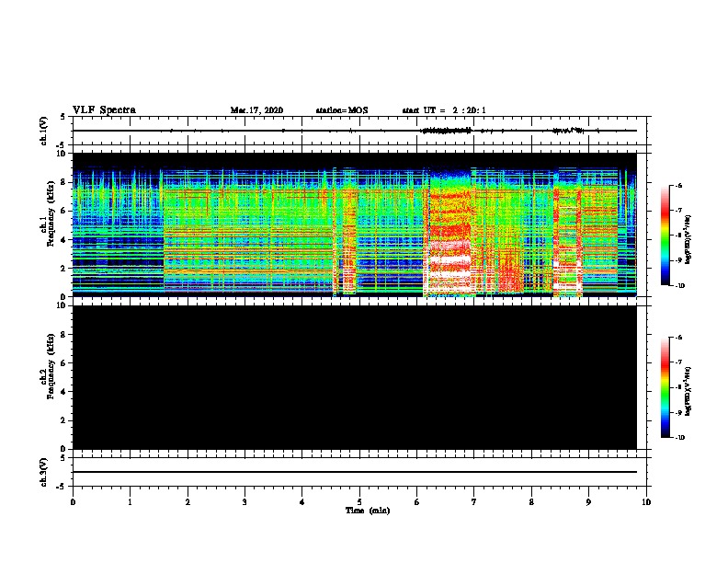Click the flat ch.3 voltage trace line
Image resolution: width=728 pixels, height=563 pixels.
(x=355, y=472)
